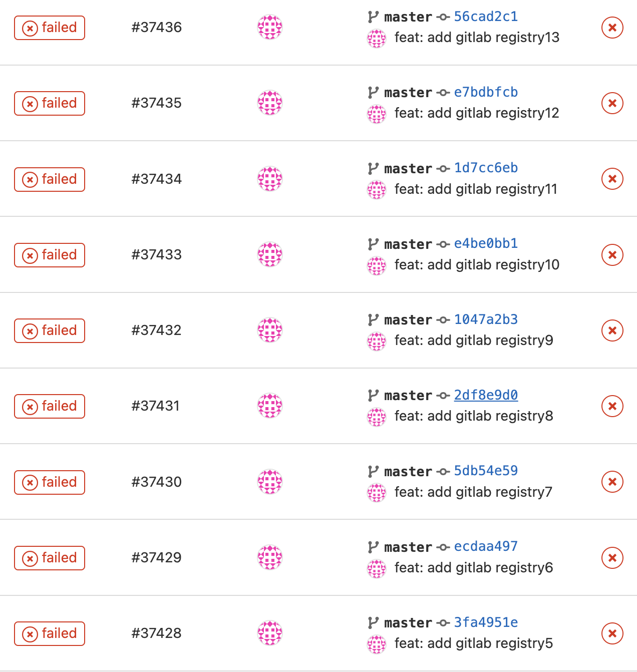Open commit message 'feat: add gitlab registry7'

[473, 492]
